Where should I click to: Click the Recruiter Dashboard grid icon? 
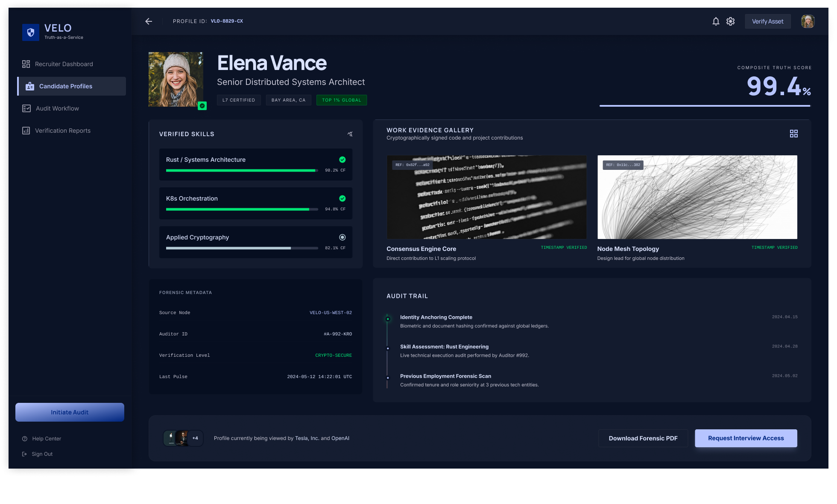coord(26,64)
